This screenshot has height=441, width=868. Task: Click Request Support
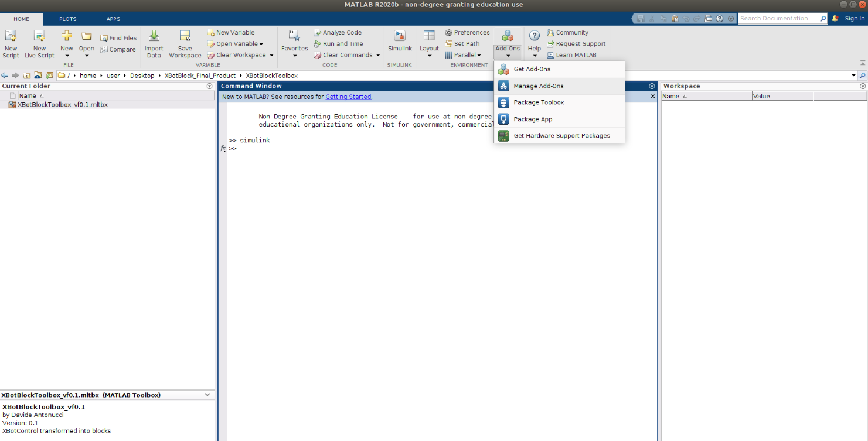pyautogui.click(x=576, y=44)
